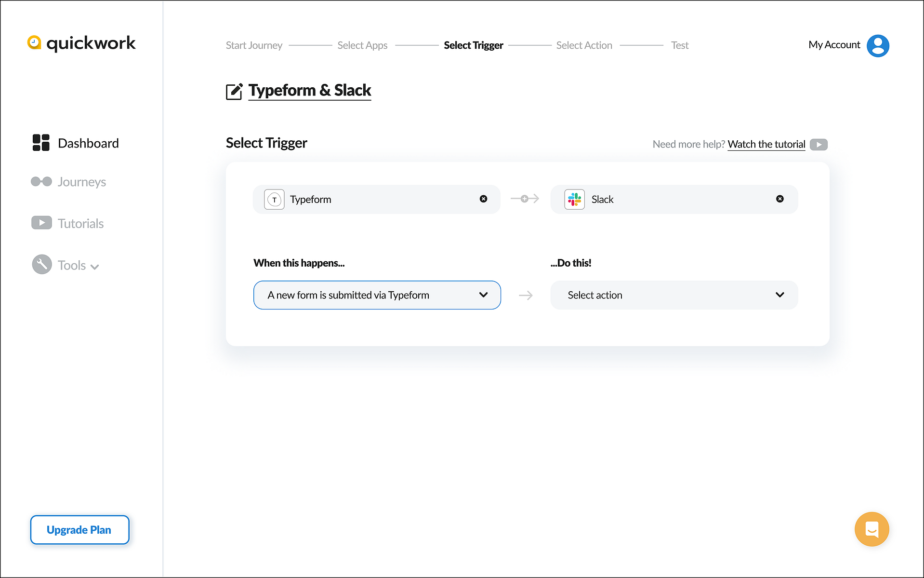Remove Typeform with its x icon
Screen dimensions: 924x578
pyautogui.click(x=483, y=199)
